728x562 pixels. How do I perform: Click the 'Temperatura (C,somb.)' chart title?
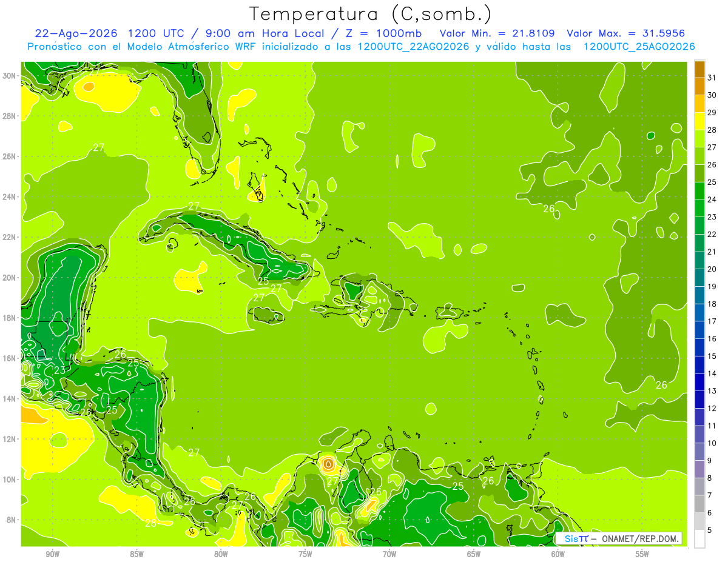pos(370,13)
